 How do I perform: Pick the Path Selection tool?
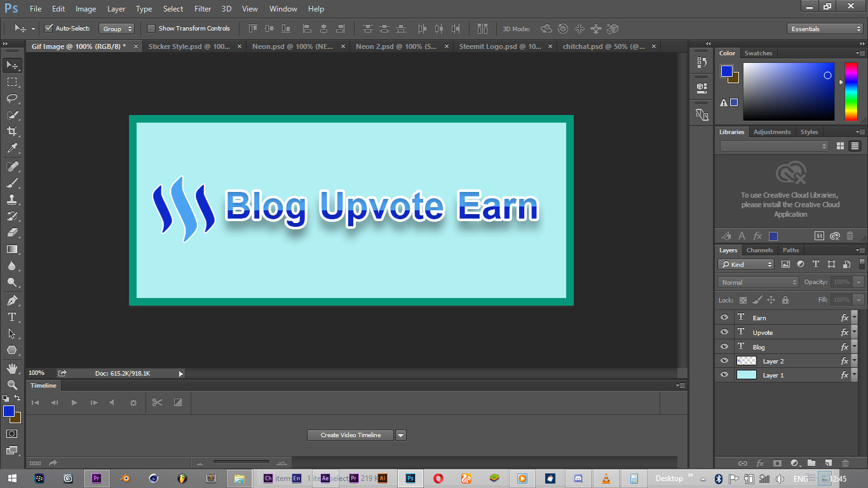12,334
